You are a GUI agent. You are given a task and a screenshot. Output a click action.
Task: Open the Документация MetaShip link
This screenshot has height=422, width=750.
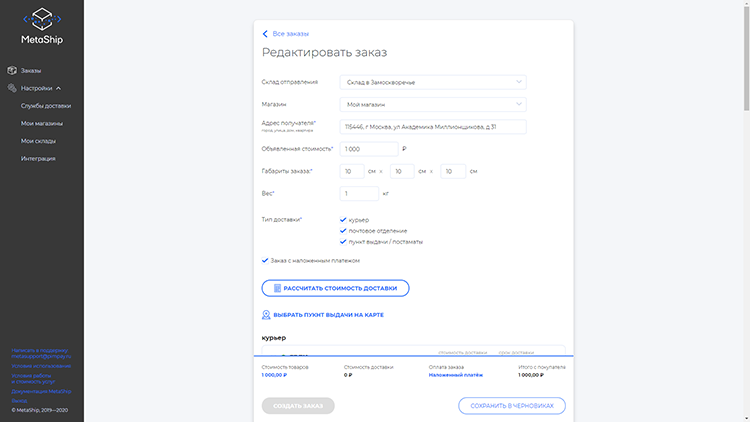[x=41, y=391]
